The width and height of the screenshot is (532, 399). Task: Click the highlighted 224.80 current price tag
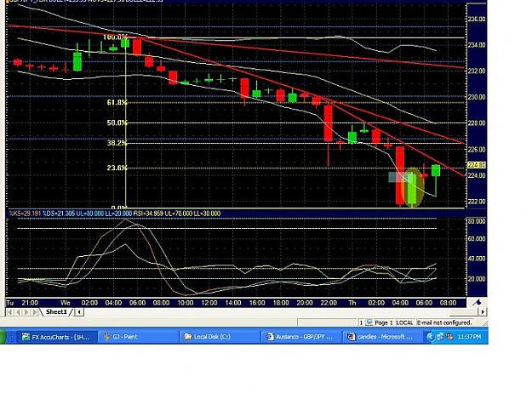click(x=477, y=165)
